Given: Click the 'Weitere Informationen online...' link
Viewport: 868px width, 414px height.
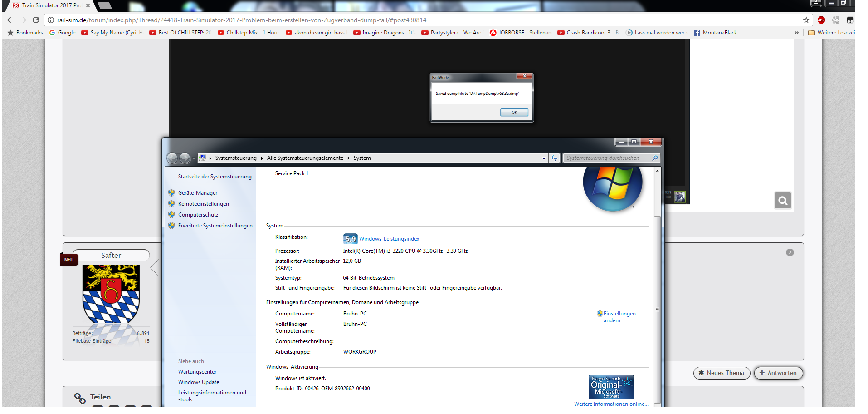Looking at the screenshot, I should [x=611, y=404].
